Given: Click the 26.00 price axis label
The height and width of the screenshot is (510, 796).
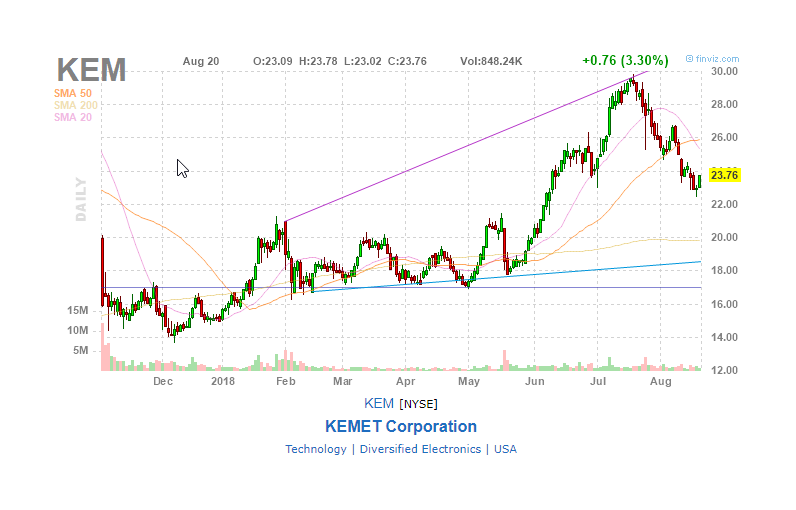Looking at the screenshot, I should (x=724, y=138).
